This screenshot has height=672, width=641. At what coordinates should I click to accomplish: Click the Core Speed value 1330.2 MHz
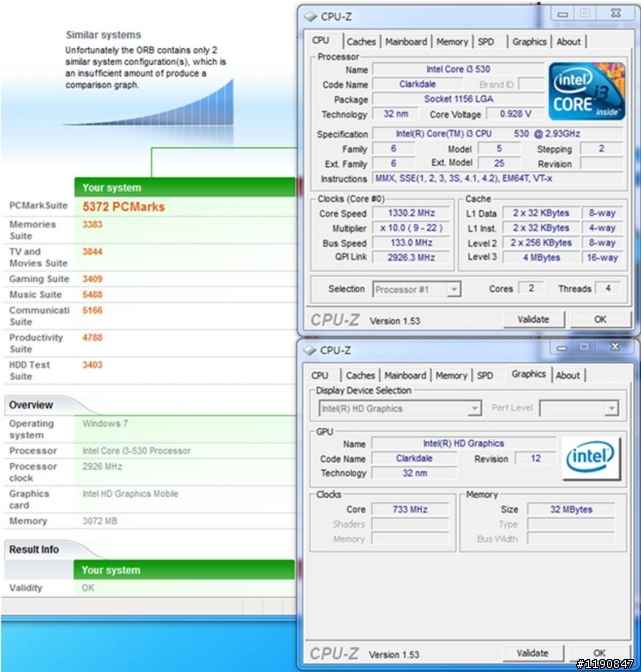pyautogui.click(x=411, y=213)
